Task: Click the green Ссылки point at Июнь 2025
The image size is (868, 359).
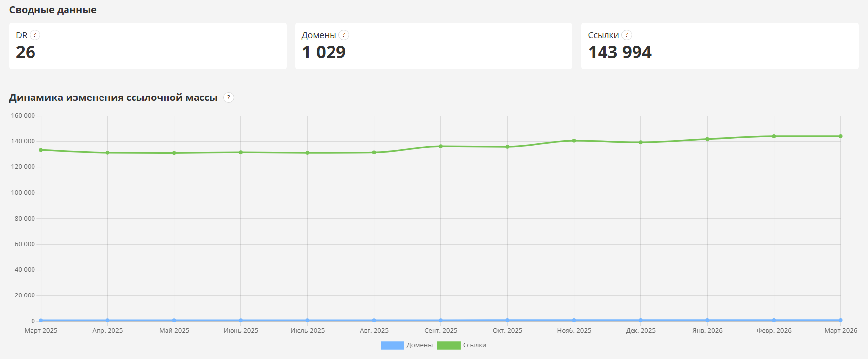Action: [241, 152]
